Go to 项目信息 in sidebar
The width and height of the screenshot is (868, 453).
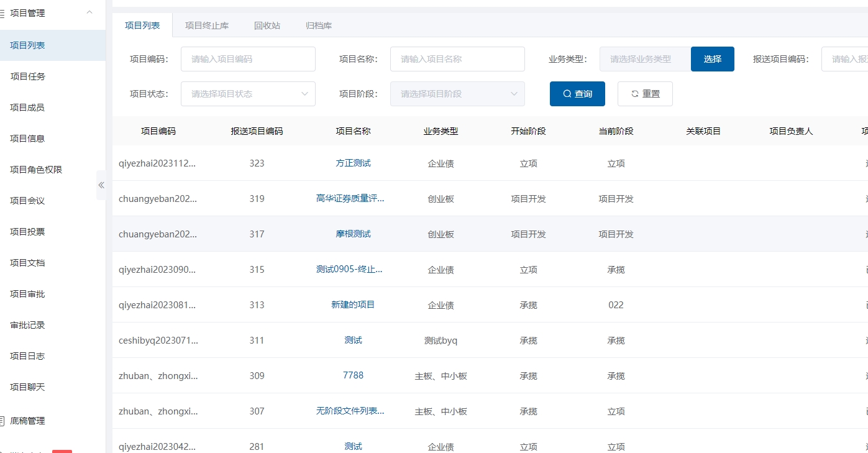pos(53,139)
